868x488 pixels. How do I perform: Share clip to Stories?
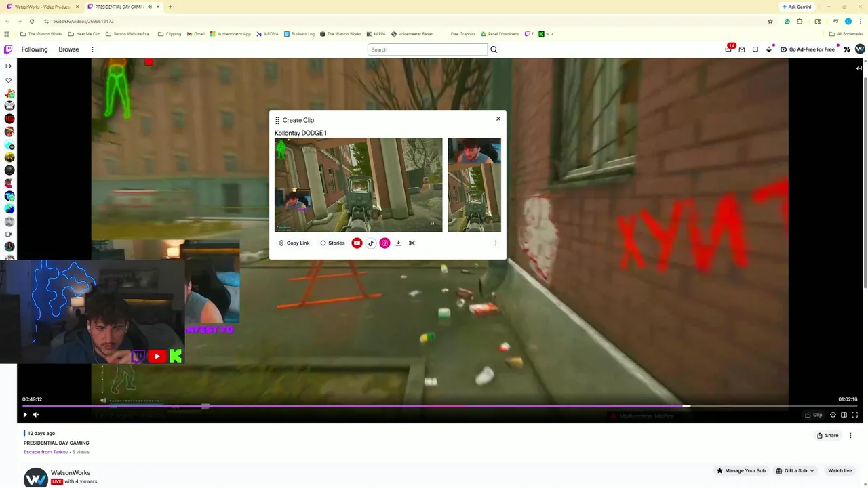[332, 243]
